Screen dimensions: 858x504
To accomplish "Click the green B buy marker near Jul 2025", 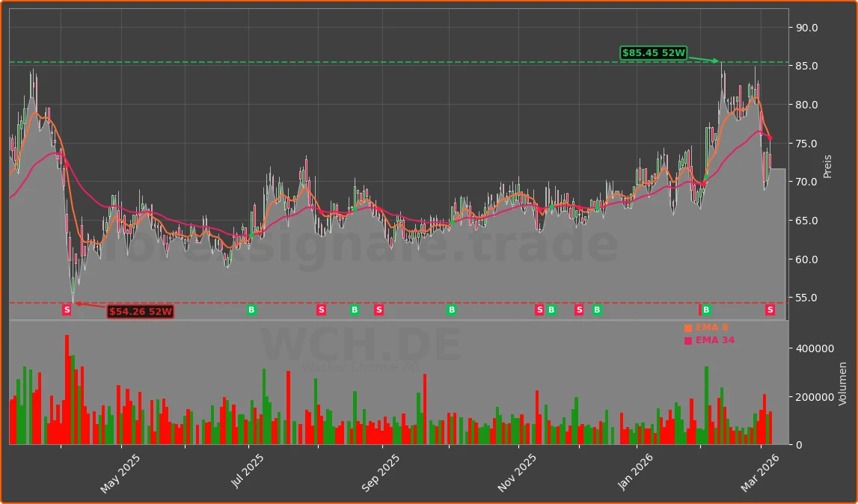I will (251, 310).
